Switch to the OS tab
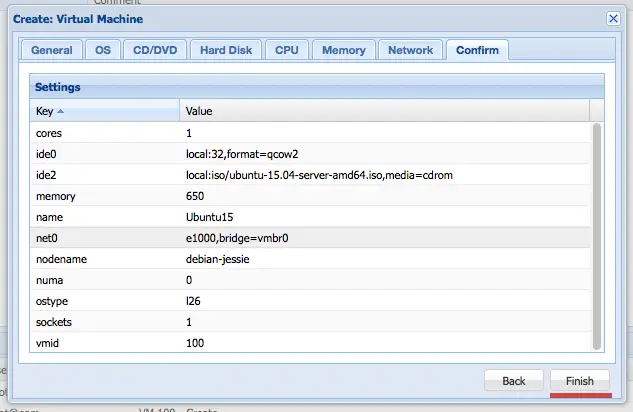This screenshot has height=412, width=633. (x=103, y=50)
